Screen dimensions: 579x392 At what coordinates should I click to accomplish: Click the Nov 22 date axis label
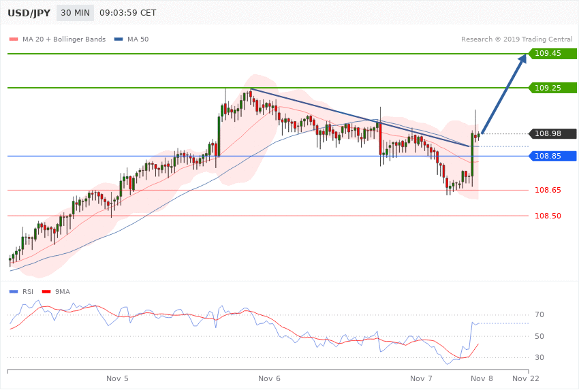(x=525, y=378)
